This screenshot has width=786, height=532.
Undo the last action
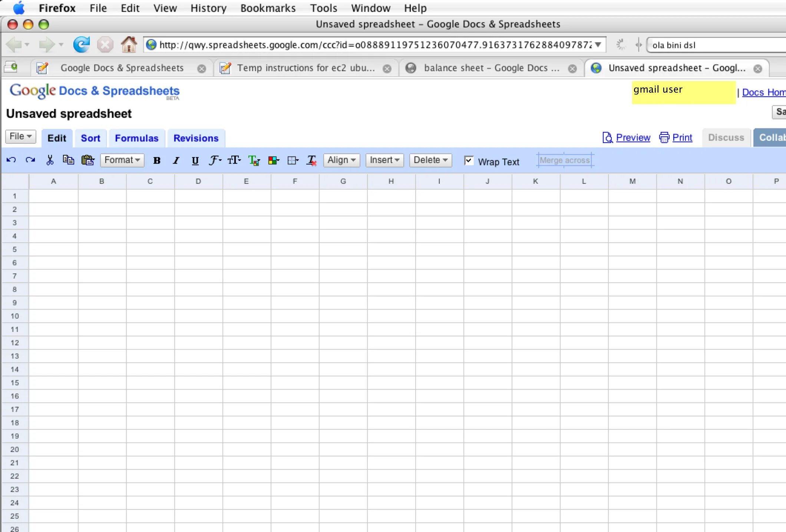(x=12, y=160)
